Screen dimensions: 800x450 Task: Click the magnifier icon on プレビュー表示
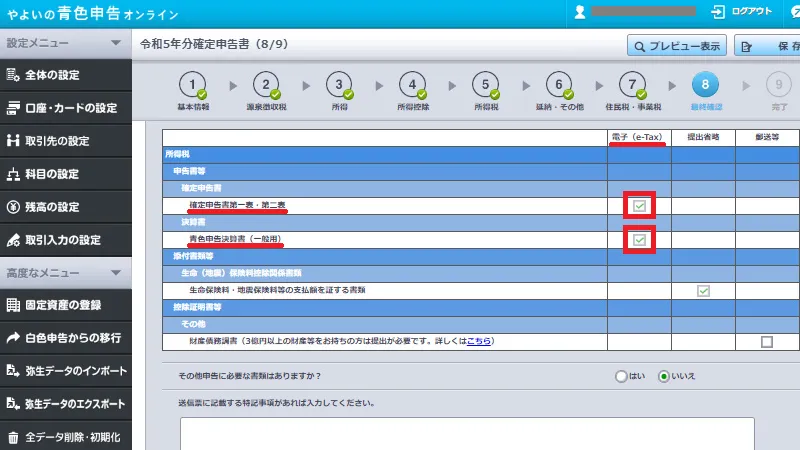pos(639,47)
